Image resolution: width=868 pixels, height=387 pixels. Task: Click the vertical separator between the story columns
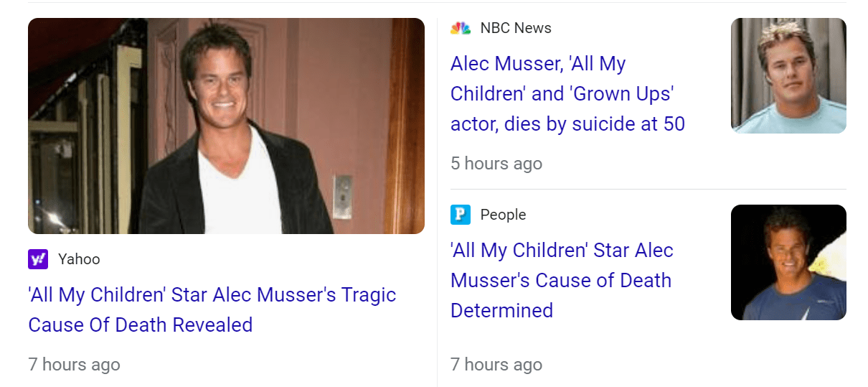(437, 201)
